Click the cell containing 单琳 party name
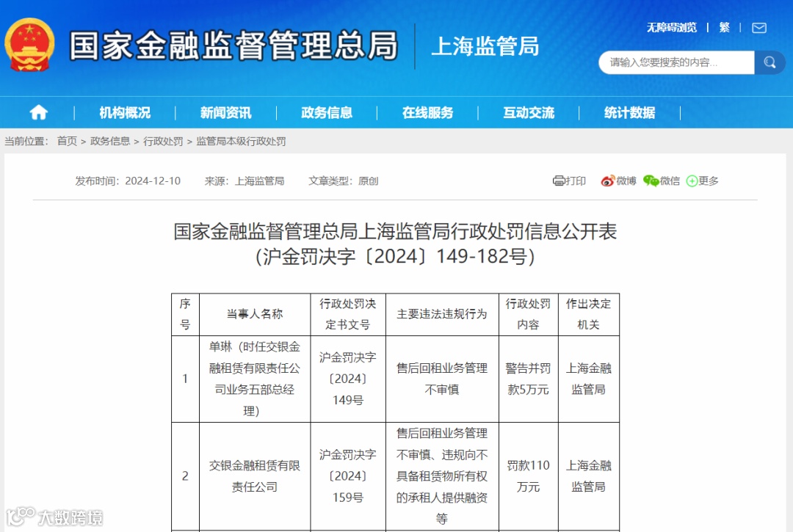The width and height of the screenshot is (793, 532). click(x=255, y=379)
